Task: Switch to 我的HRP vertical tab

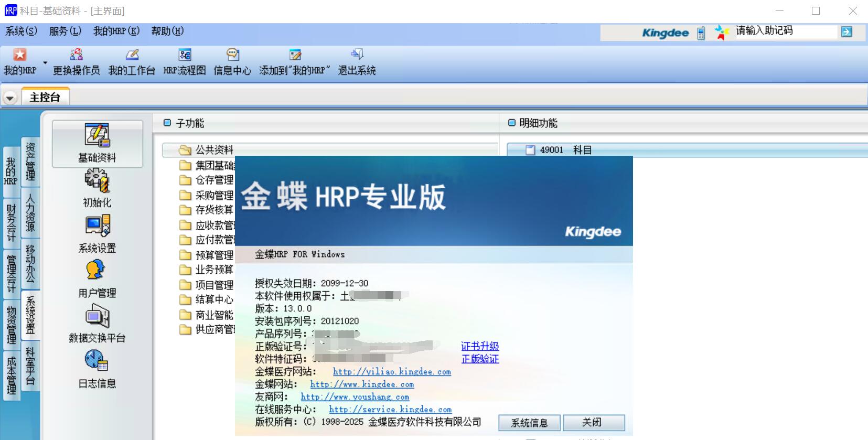Action: pos(11,171)
